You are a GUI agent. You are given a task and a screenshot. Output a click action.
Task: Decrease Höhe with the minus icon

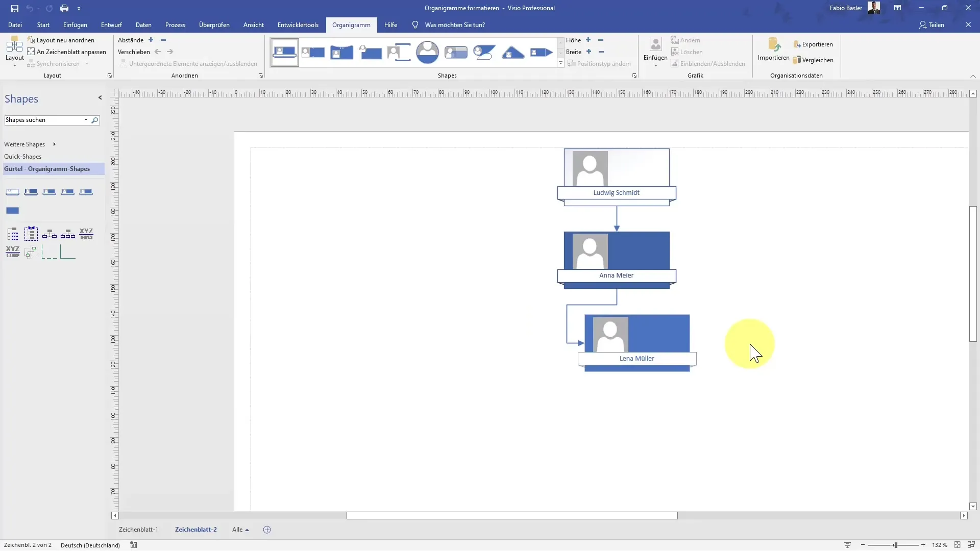[x=601, y=40]
